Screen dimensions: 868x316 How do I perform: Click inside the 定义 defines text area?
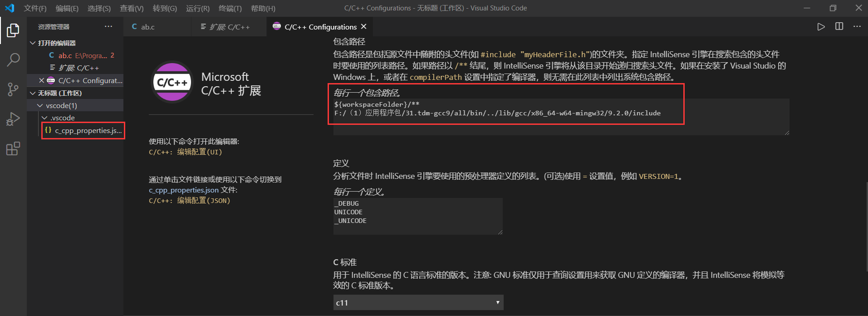tap(418, 216)
